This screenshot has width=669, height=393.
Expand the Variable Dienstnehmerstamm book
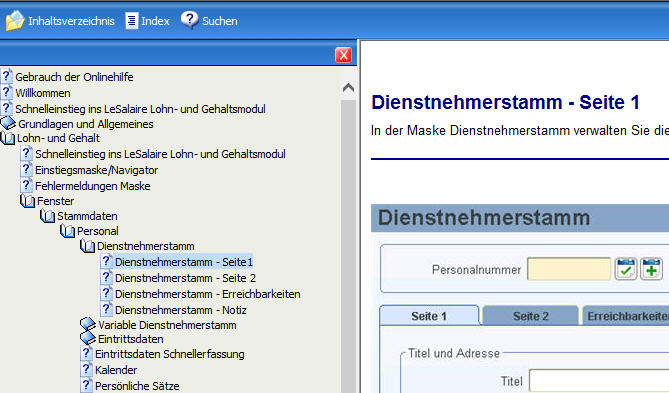(88, 324)
